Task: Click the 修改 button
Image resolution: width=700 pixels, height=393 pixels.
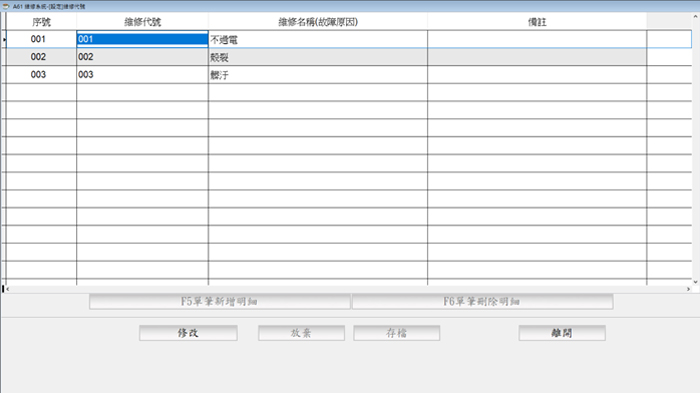Action: (188, 333)
